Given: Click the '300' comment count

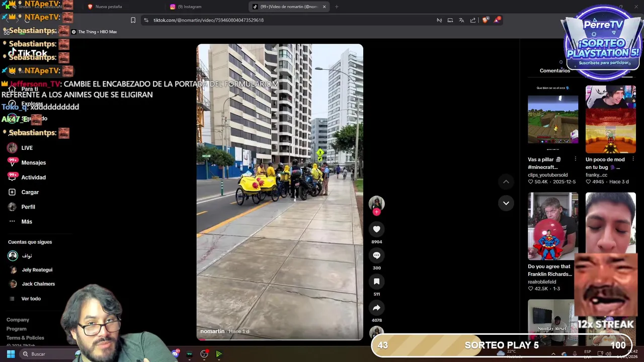Looking at the screenshot, I should [376, 268].
